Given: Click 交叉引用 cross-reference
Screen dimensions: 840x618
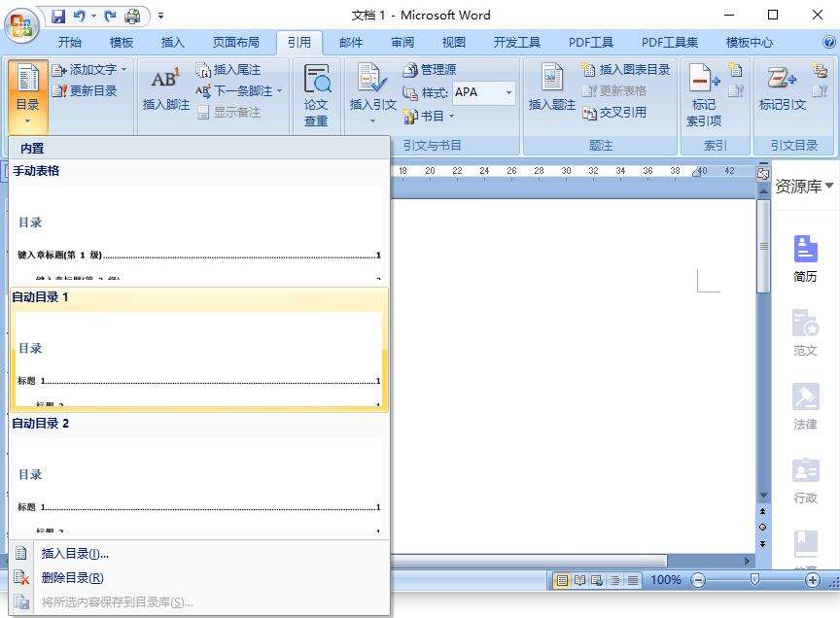Looking at the screenshot, I should pyautogui.click(x=613, y=113).
